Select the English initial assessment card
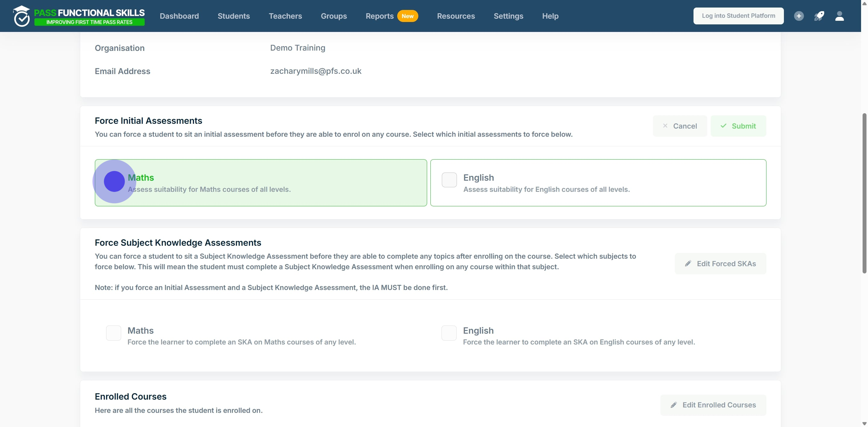The image size is (868, 427). (x=598, y=183)
